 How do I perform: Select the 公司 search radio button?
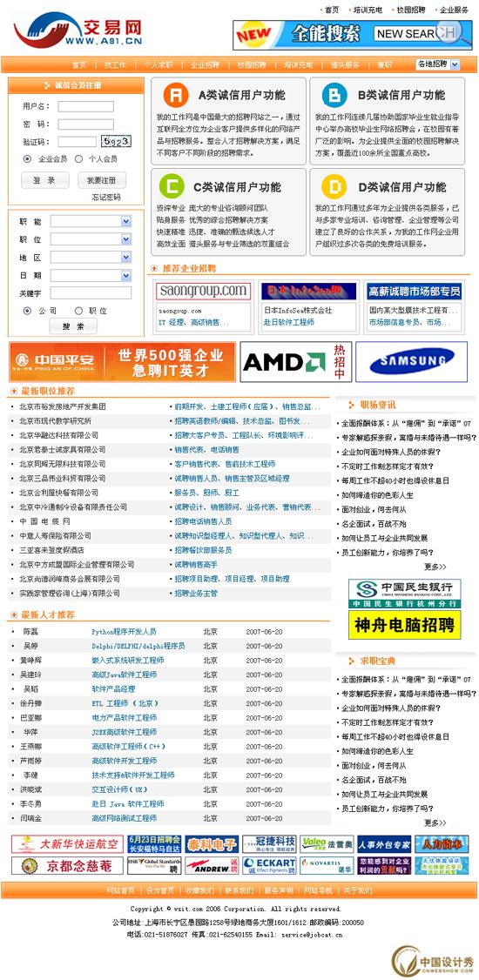click(27, 311)
